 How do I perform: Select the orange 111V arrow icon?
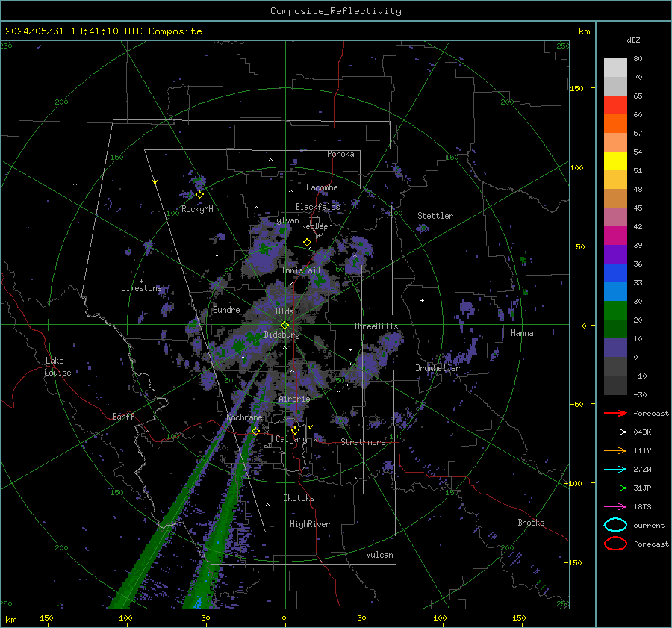click(615, 450)
